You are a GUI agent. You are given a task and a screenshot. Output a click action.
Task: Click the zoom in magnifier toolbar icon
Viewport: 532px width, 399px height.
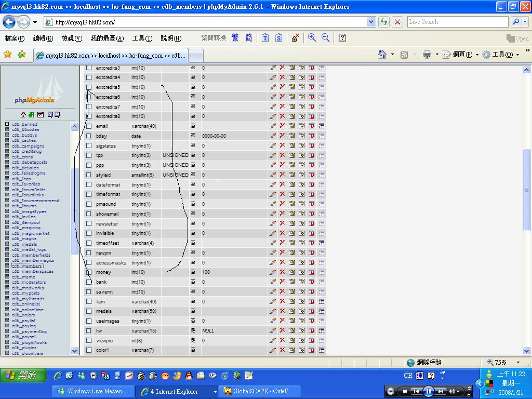tap(312, 37)
